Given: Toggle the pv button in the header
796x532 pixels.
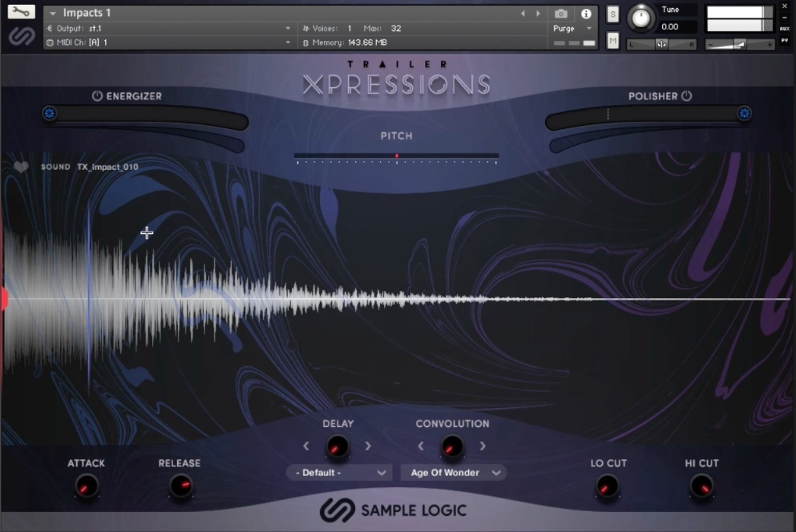Looking at the screenshot, I should (785, 39).
